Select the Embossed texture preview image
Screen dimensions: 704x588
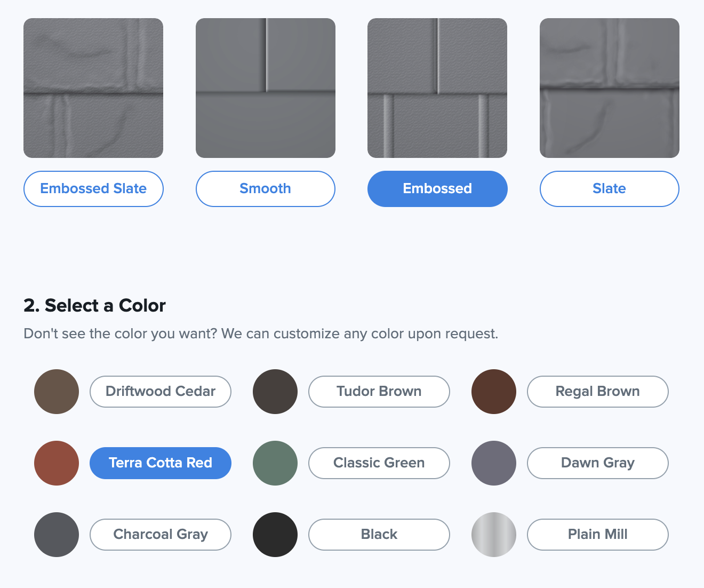[x=437, y=88]
